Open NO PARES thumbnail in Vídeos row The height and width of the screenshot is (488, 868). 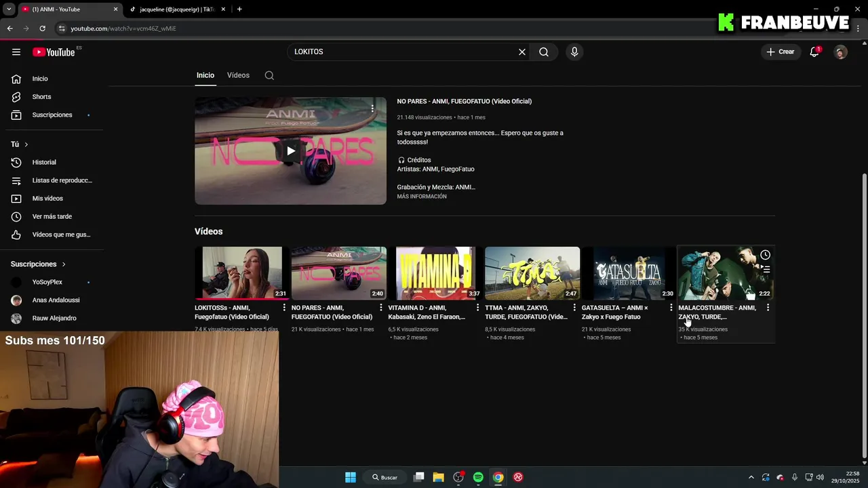339,273
